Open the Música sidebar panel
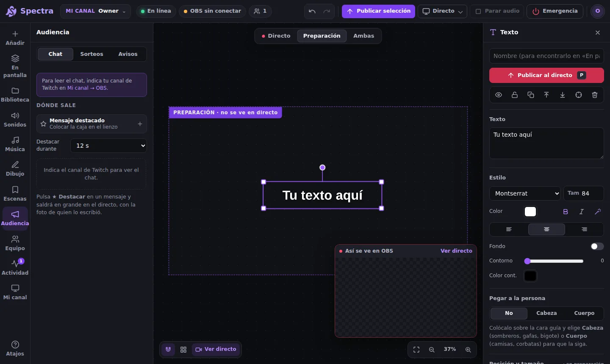The image size is (610, 364). (15, 144)
